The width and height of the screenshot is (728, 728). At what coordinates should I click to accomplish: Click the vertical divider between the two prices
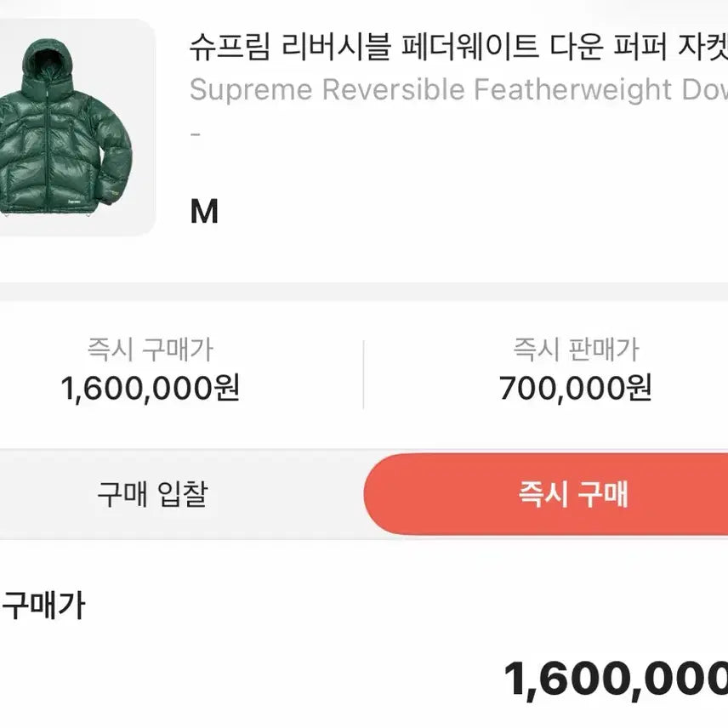363,374
